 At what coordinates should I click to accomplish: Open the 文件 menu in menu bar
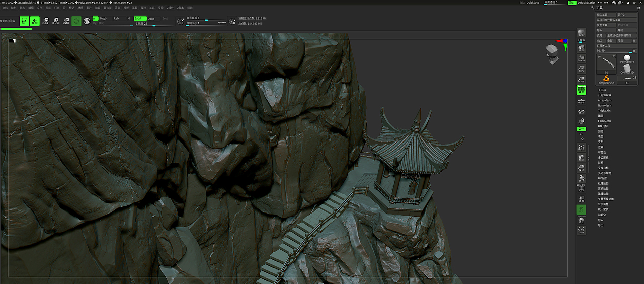tap(39, 8)
